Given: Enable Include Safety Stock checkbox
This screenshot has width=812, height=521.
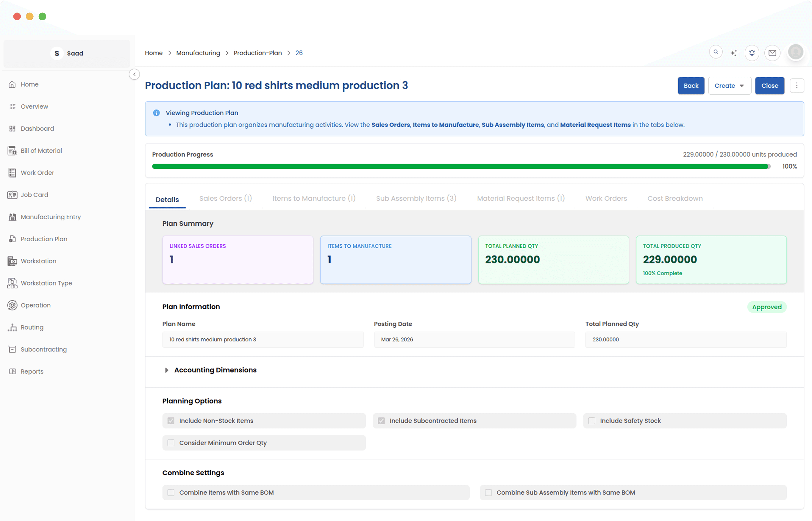Looking at the screenshot, I should click(591, 420).
